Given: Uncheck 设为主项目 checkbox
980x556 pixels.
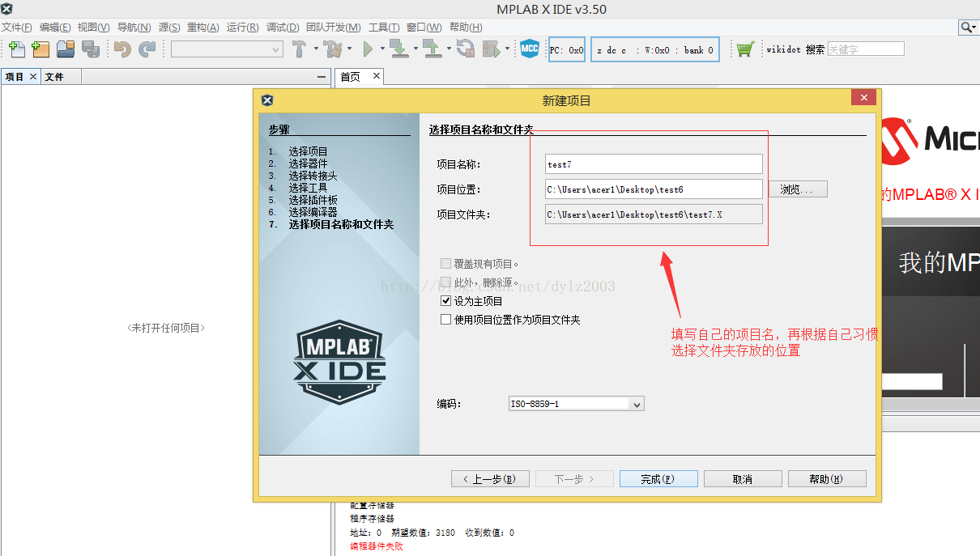Looking at the screenshot, I should (x=445, y=301).
